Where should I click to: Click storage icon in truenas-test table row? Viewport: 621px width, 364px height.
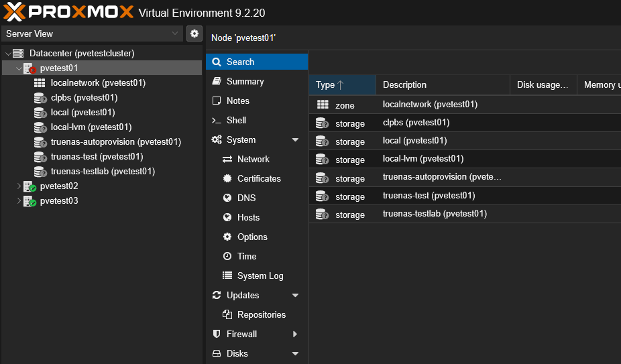322,196
